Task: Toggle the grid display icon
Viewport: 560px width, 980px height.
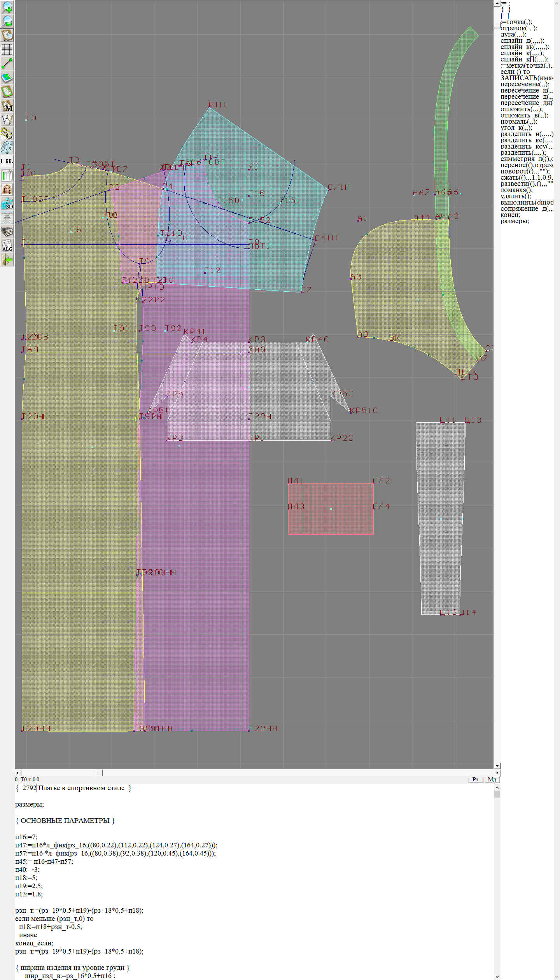Action: (x=7, y=49)
